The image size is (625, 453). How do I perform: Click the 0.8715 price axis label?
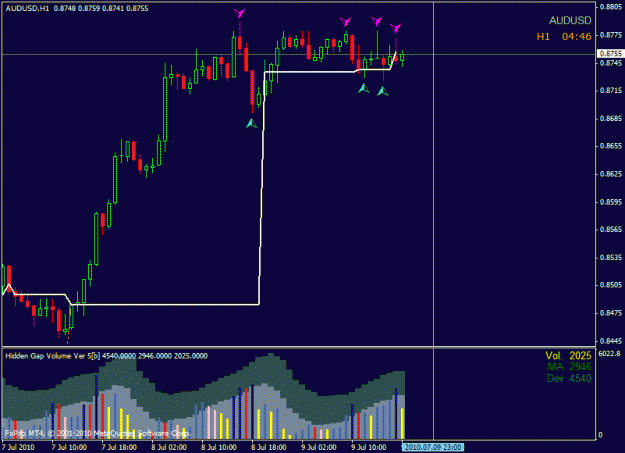click(611, 91)
